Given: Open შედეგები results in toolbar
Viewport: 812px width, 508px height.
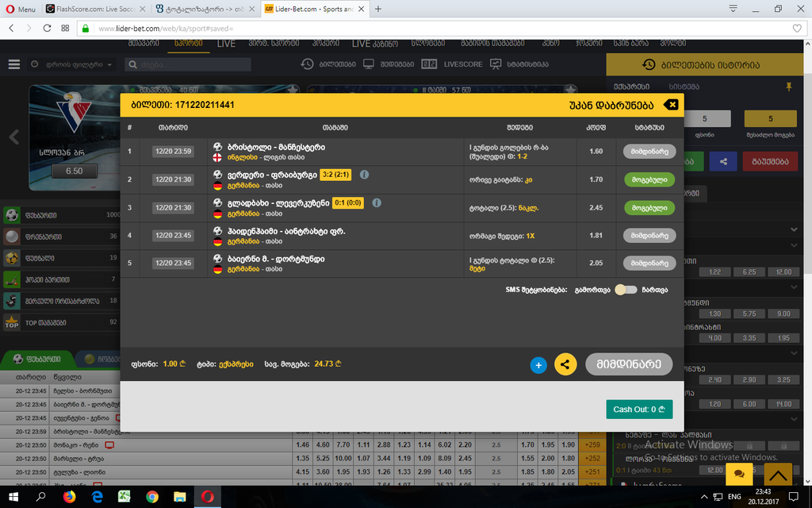Looking at the screenshot, I should pyautogui.click(x=389, y=64).
